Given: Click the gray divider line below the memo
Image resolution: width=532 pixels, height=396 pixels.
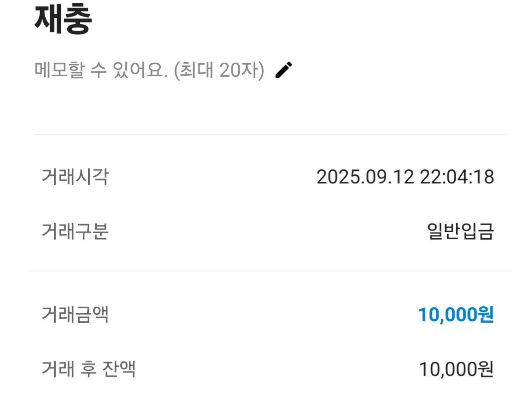Looking at the screenshot, I should coord(271,134).
